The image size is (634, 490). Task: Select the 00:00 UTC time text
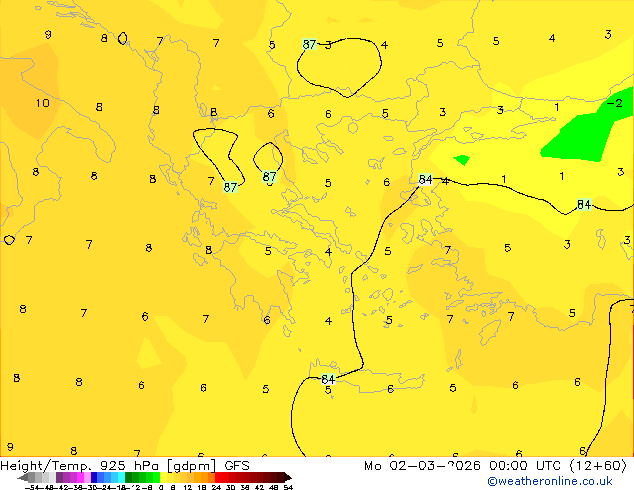(525, 466)
